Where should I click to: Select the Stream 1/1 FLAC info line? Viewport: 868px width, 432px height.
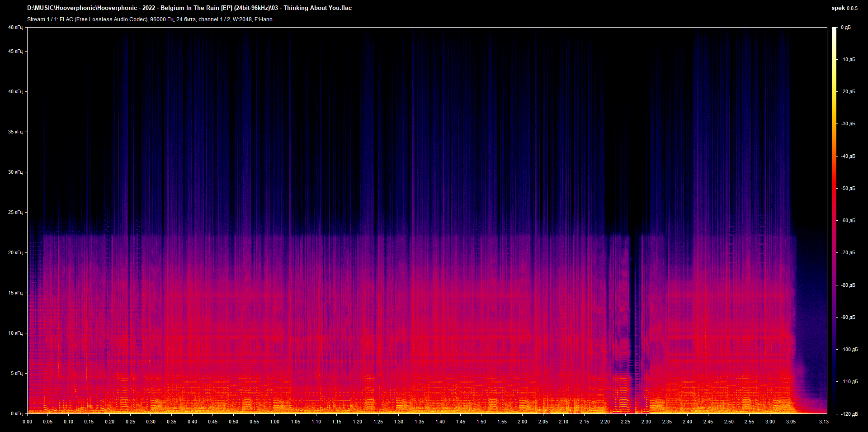pyautogui.click(x=149, y=19)
